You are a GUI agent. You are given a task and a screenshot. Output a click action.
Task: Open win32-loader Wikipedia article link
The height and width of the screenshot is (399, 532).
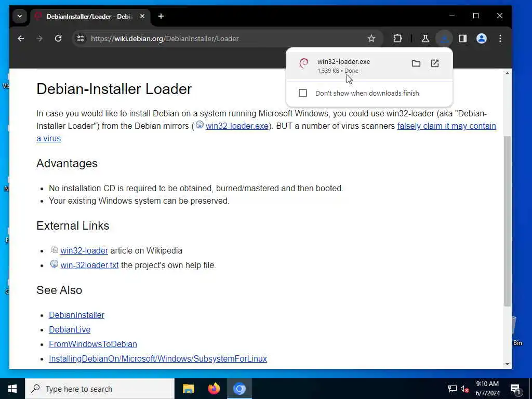(x=84, y=251)
